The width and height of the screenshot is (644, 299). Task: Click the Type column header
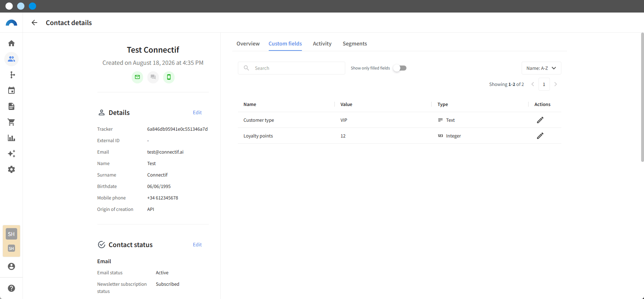(x=443, y=104)
